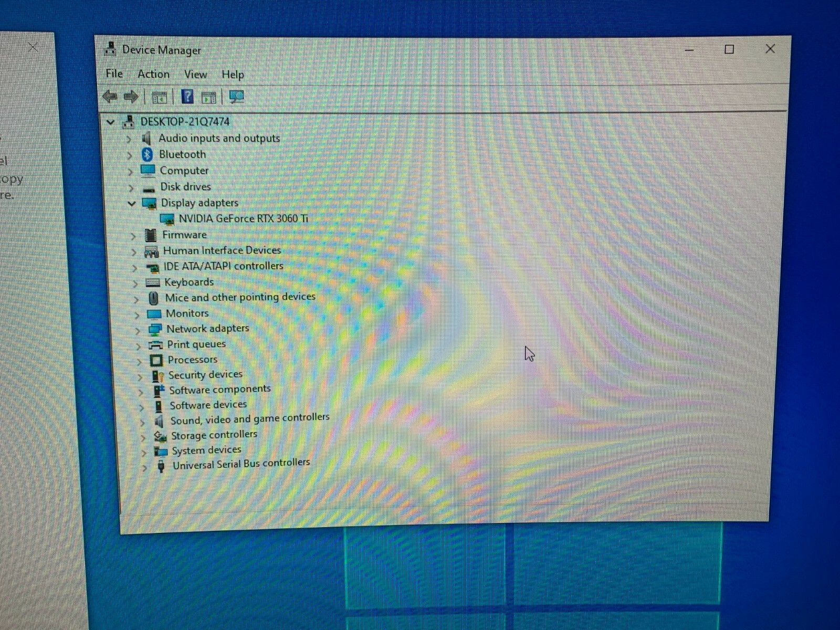Click the Firmware category icon
The image size is (840, 630).
coord(151,235)
